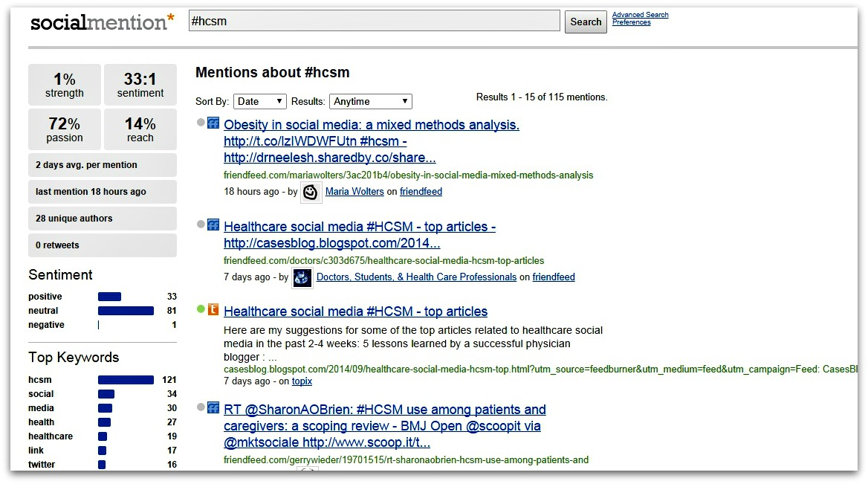Open friendfeed link after Health Care Professionals
The height and width of the screenshot is (484, 868).
554,277
